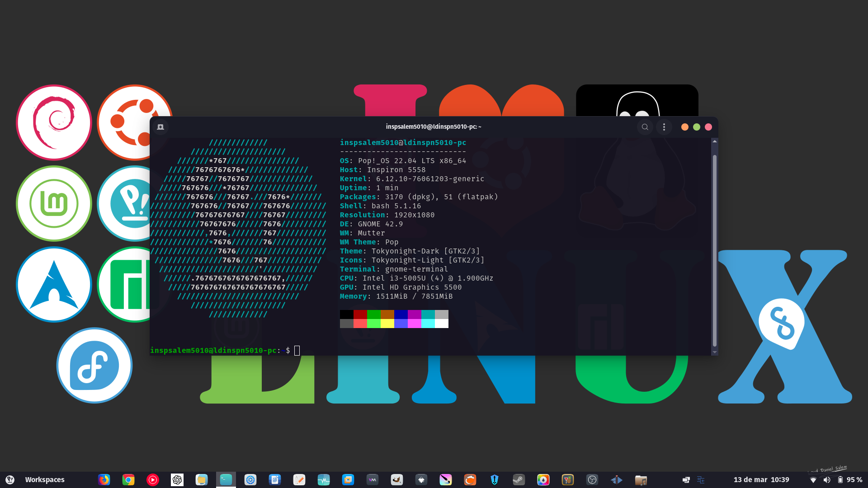Open the text editor pencil icon
This screenshot has height=488, width=868.
point(299,480)
